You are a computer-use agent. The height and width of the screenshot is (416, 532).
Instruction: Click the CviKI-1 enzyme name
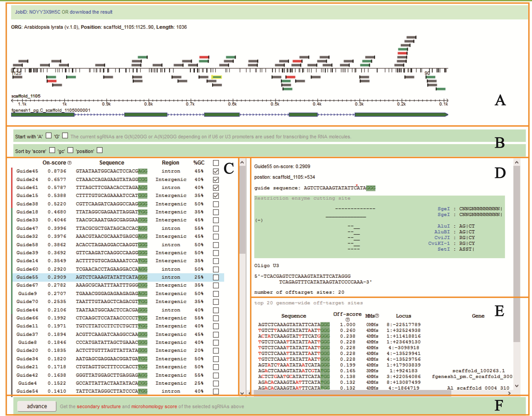[x=439, y=243]
